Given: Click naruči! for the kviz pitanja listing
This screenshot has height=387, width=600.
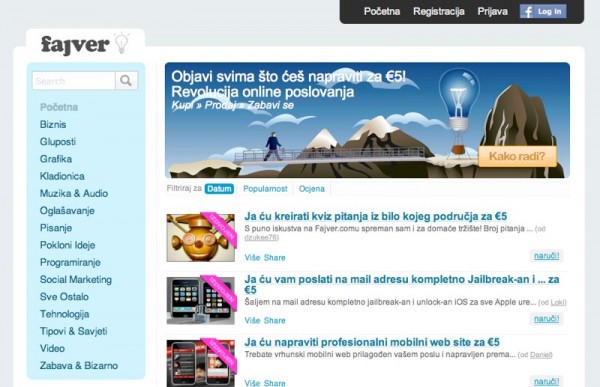Looking at the screenshot, I should [x=546, y=256].
